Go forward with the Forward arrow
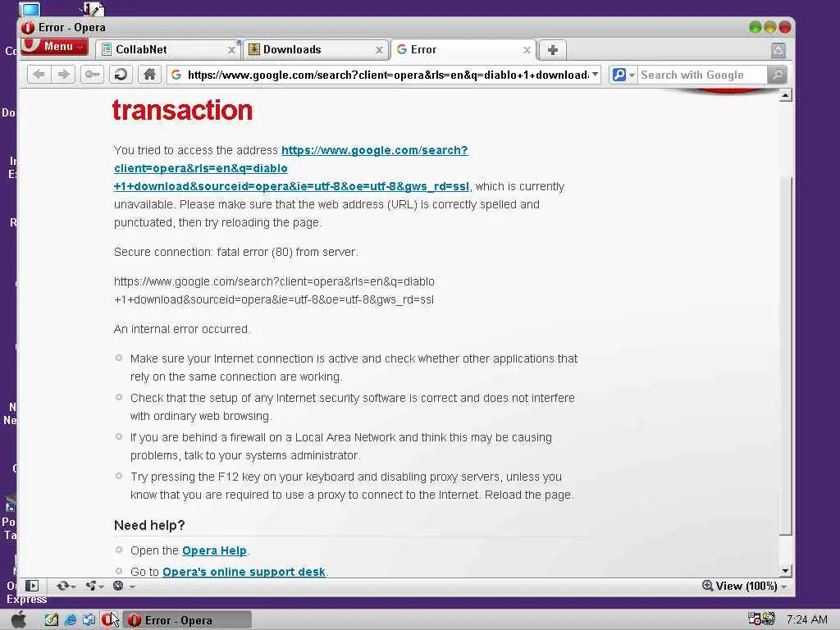The width and height of the screenshot is (840, 630). coord(63,75)
